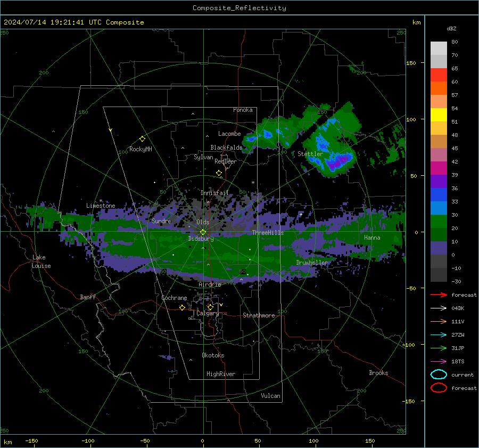
Task: Click the Hanna label
Action: [372, 238]
